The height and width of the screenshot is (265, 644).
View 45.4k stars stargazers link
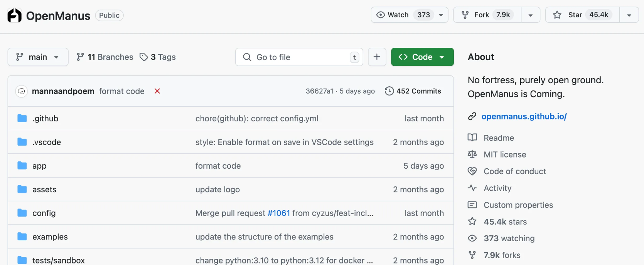(x=505, y=222)
